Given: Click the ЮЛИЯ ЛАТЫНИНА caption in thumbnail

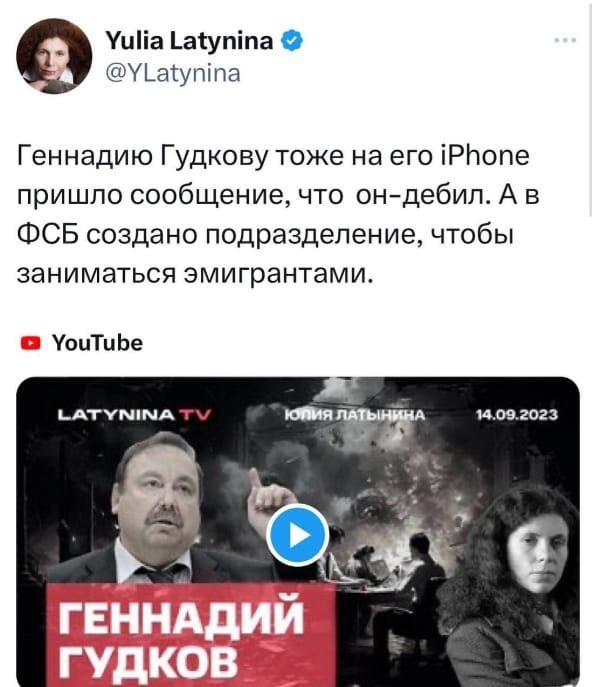Looking at the screenshot, I should point(355,415).
